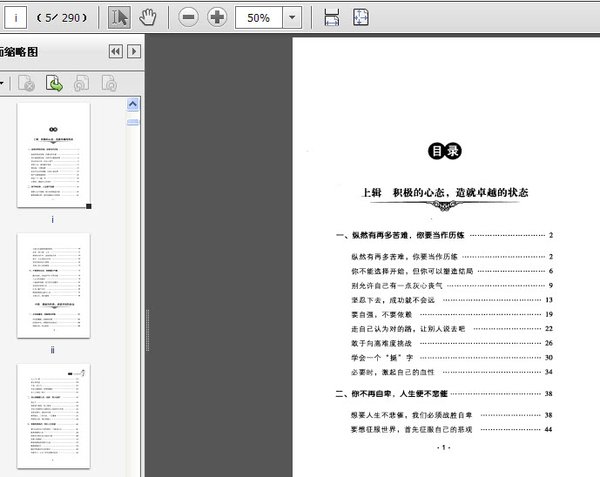
Task: Expand thumbnails panel with right arrow button
Action: (x=134, y=51)
